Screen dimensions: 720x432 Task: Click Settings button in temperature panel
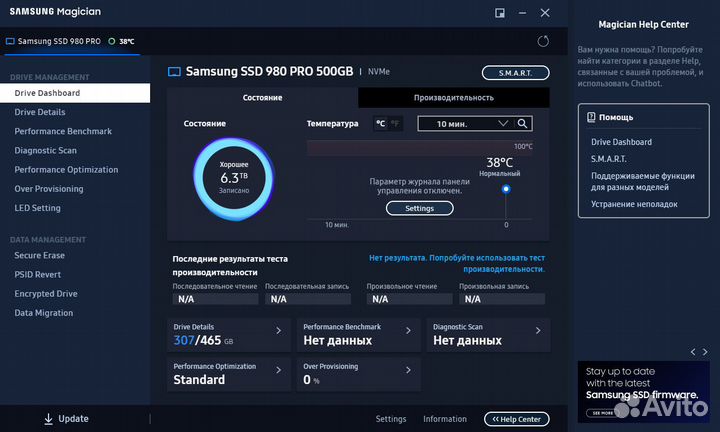419,208
